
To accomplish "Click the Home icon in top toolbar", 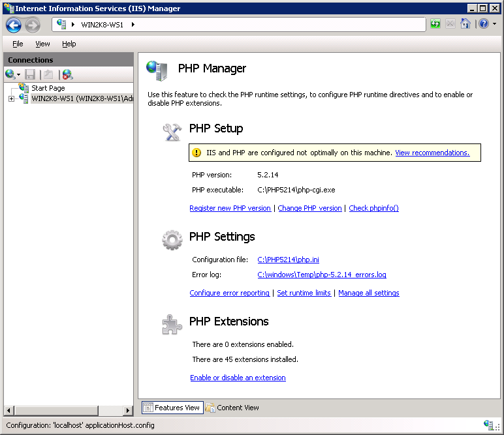I will [x=465, y=24].
